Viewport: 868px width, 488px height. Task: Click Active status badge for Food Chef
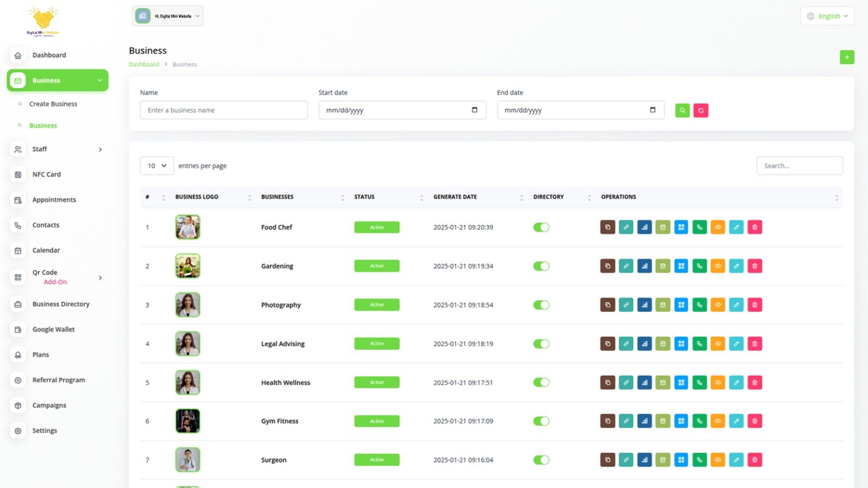(x=377, y=227)
